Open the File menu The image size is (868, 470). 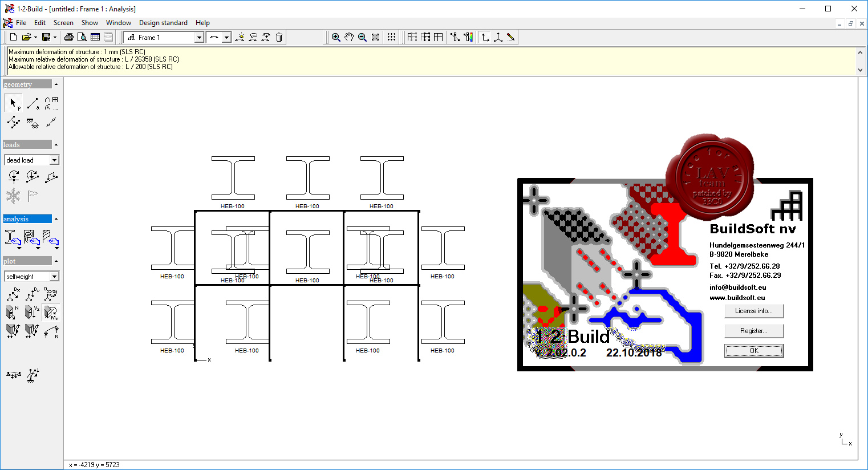(21, 23)
